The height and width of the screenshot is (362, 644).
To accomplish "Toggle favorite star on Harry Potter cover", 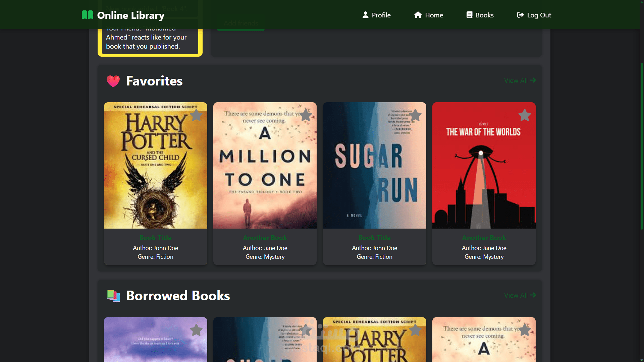I will click(196, 115).
